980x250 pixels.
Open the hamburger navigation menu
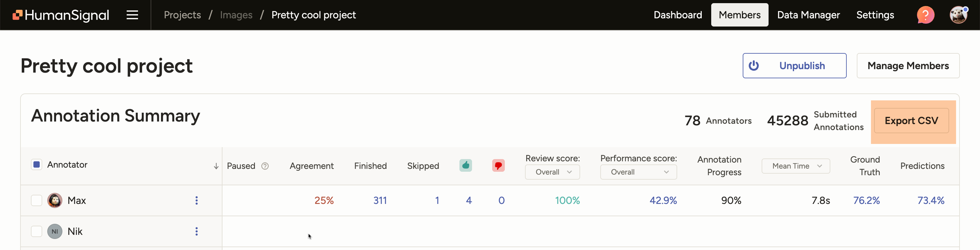point(132,15)
